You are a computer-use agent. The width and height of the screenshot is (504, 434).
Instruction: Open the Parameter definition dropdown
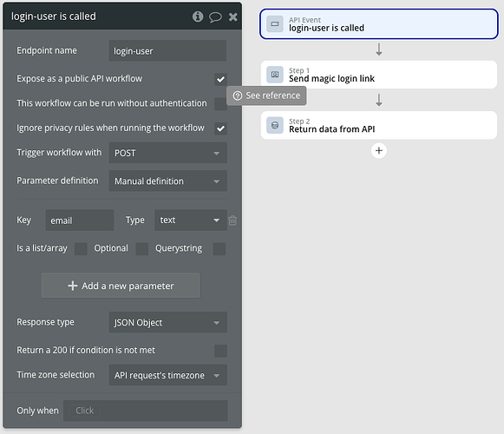167,181
